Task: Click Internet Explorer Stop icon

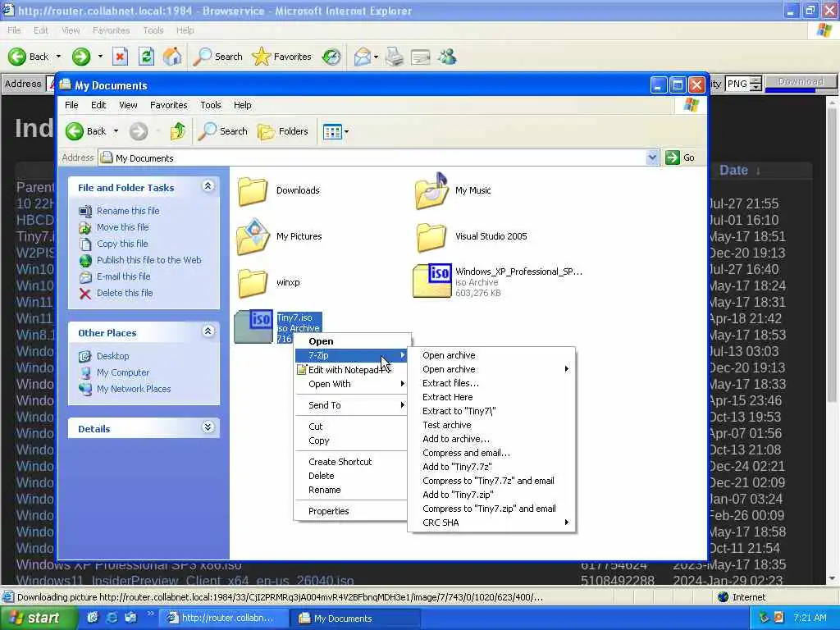Action: point(120,57)
